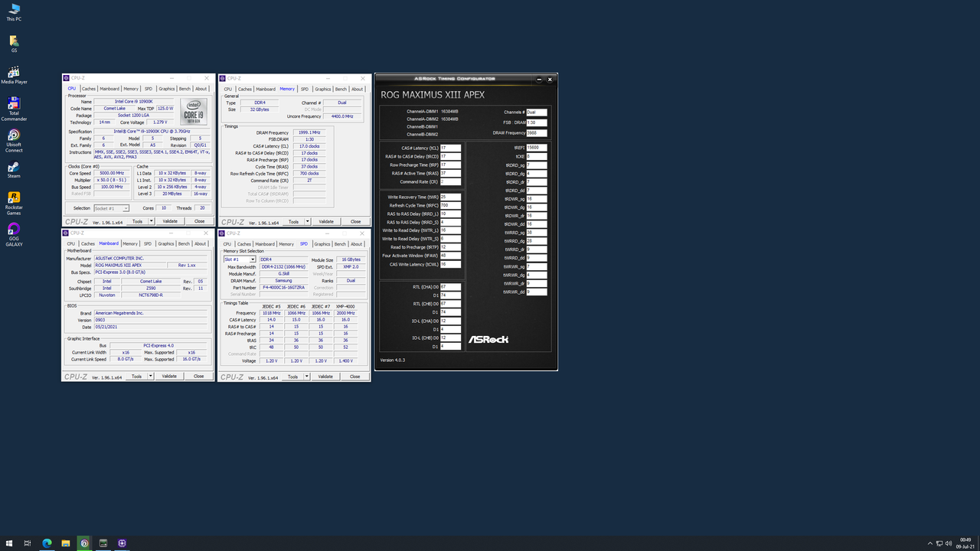Open Tools dropdown arrow in CPU-tab CPU-Z window
980x551 pixels.
[151, 221]
